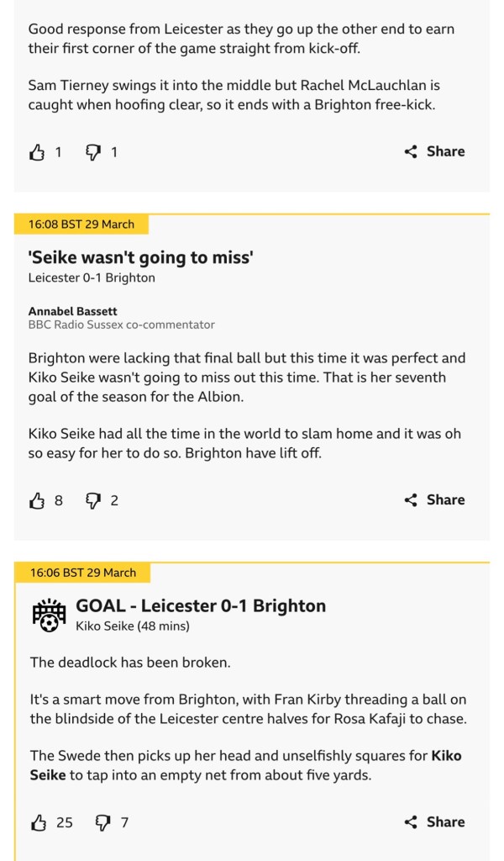The width and height of the screenshot is (504, 861).
Task: Thumbs up the 'Seike wasn't going to miss' post
Action: click(x=38, y=500)
